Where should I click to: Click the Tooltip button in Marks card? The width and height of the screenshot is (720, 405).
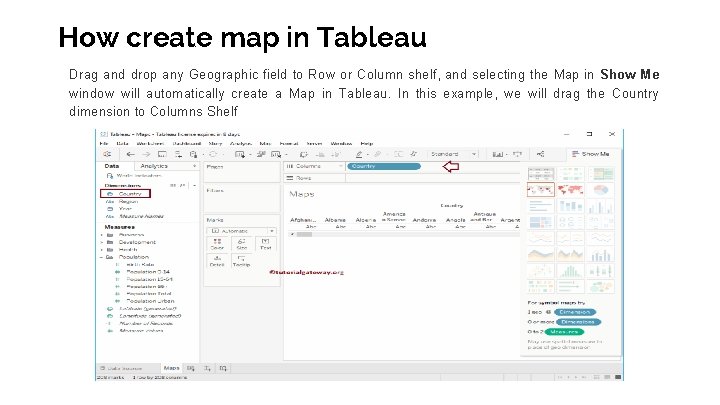coord(242,261)
